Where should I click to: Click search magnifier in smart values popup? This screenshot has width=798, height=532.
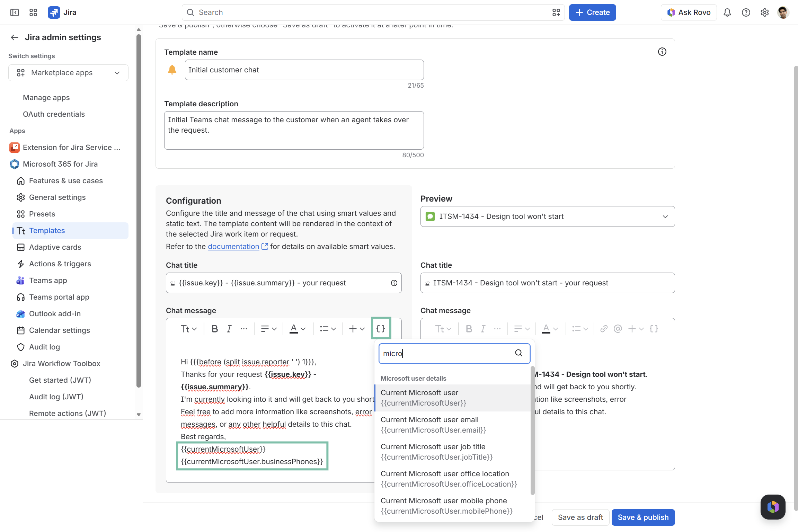(x=519, y=353)
